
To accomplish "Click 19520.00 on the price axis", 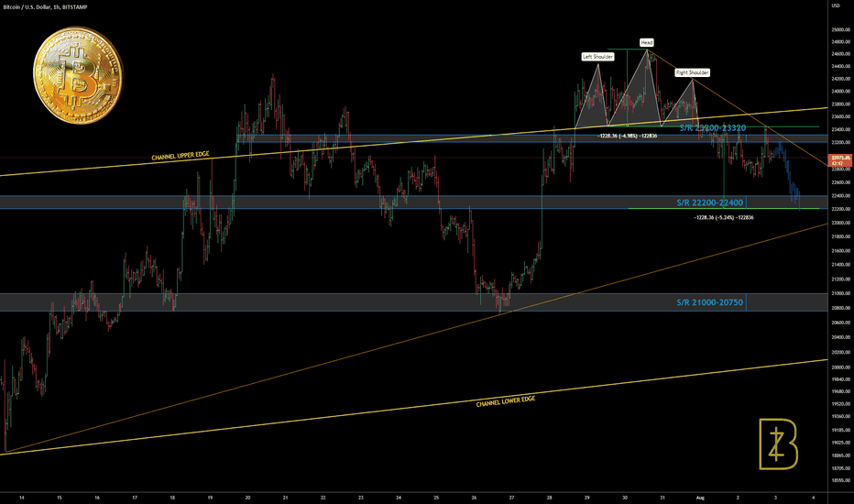I will 841,404.
